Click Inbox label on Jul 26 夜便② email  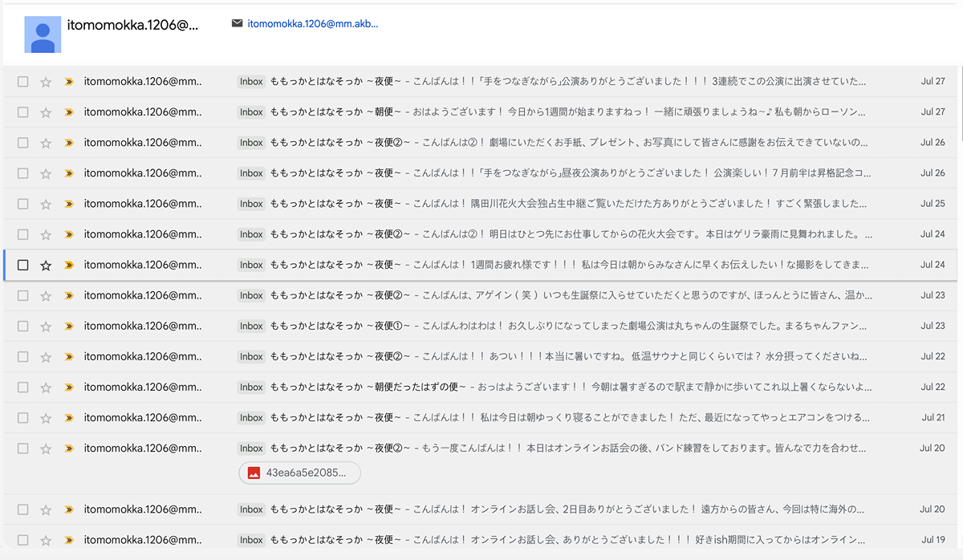tap(251, 143)
